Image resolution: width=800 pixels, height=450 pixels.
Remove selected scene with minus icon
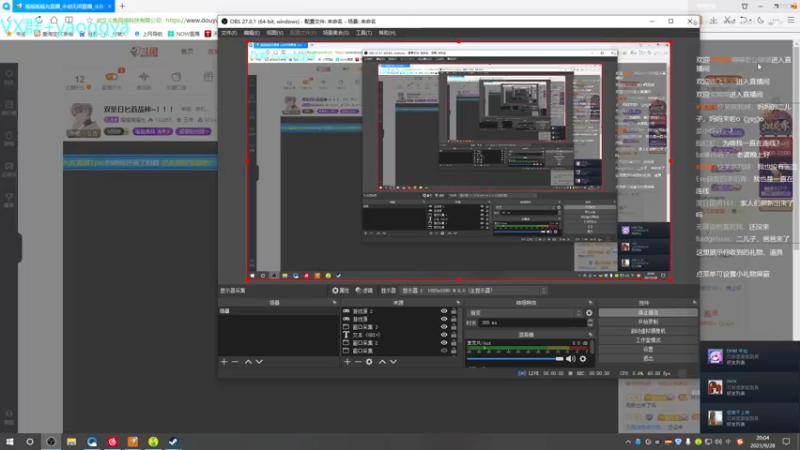click(235, 362)
